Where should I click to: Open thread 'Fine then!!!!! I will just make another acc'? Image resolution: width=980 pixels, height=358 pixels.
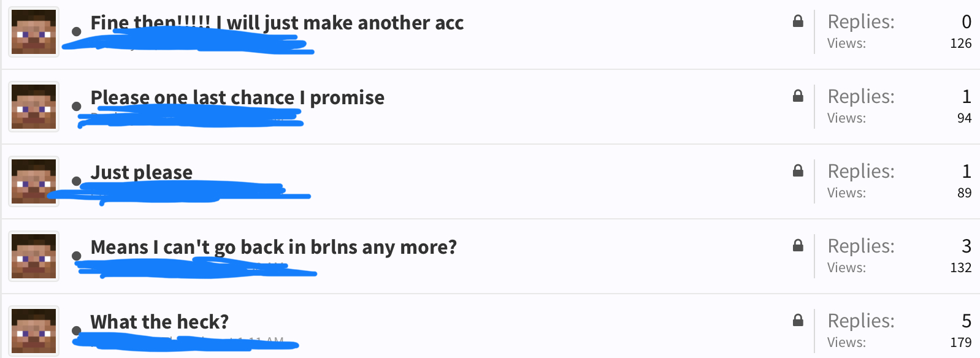click(x=277, y=23)
